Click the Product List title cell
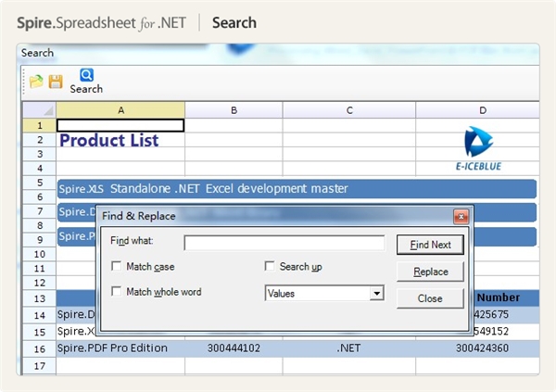This screenshot has height=392, width=556. click(x=109, y=140)
